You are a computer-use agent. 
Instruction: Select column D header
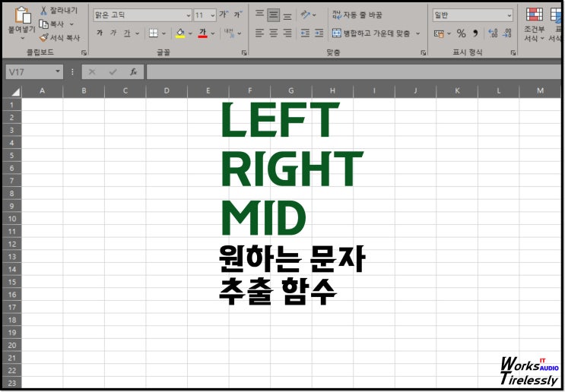coord(167,91)
